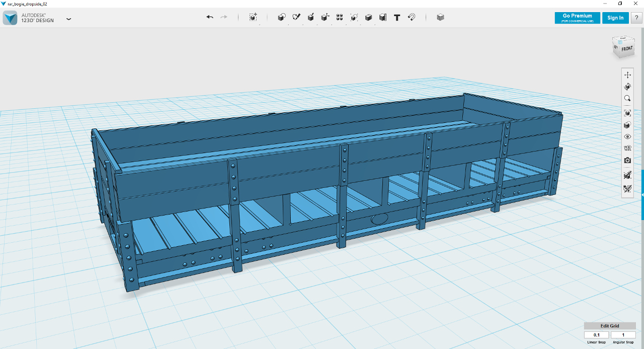The image size is (644, 349).
Task: Toggle grid visibility eye icon
Action: click(627, 148)
